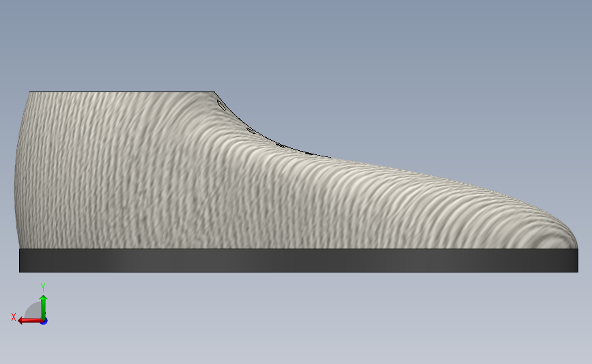Image resolution: width=592 pixels, height=364 pixels.
Task: Click the second lace eyelet slot
Action: [x=251, y=130]
